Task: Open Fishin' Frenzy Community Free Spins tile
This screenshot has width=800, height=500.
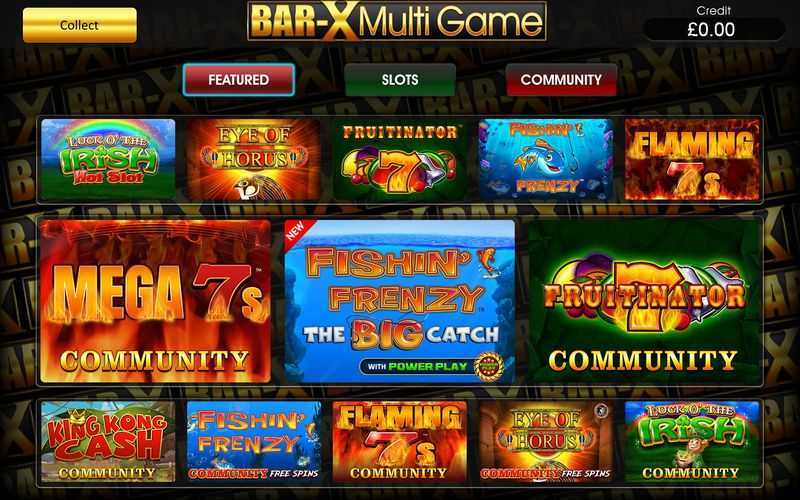Action: 254,441
